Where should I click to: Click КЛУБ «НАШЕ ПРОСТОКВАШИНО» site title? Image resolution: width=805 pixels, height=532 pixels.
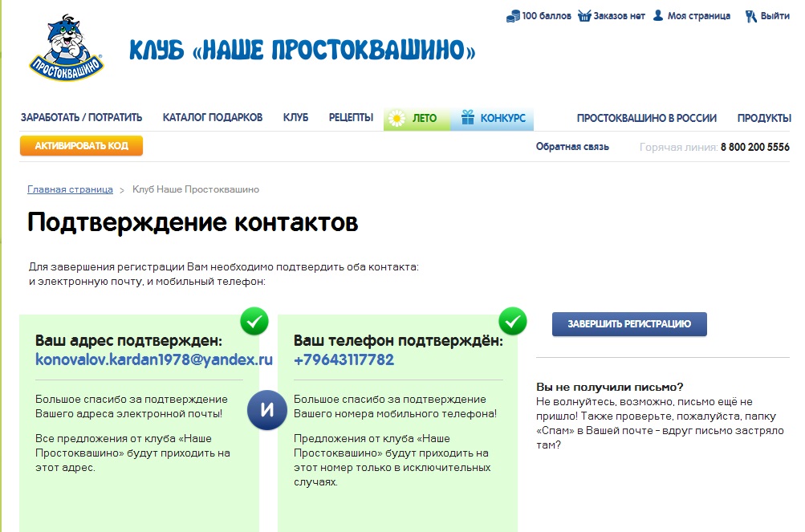[x=302, y=51]
